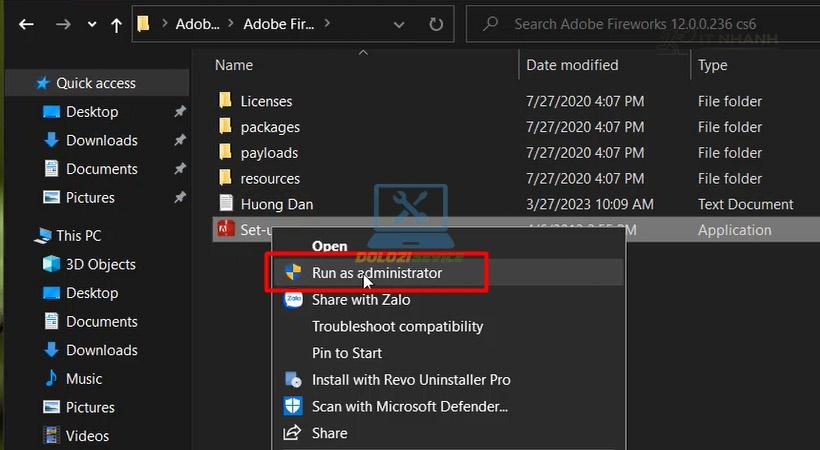This screenshot has width=820, height=450.
Task: Click the Microsoft Defender shield icon
Action: tap(293, 407)
